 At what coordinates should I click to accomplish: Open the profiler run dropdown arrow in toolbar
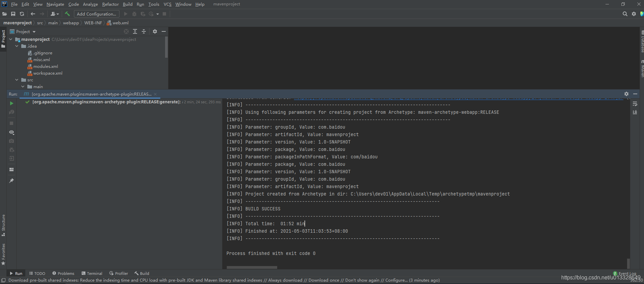(x=158, y=14)
